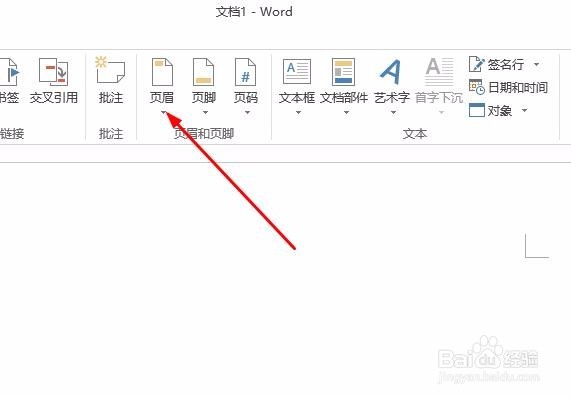Expand the 页脚 footer dropdown arrow
571x397 pixels.
(x=205, y=112)
